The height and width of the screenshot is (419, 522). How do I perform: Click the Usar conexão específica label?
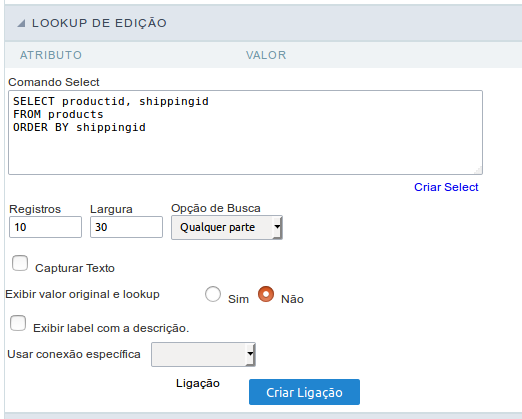(74, 354)
